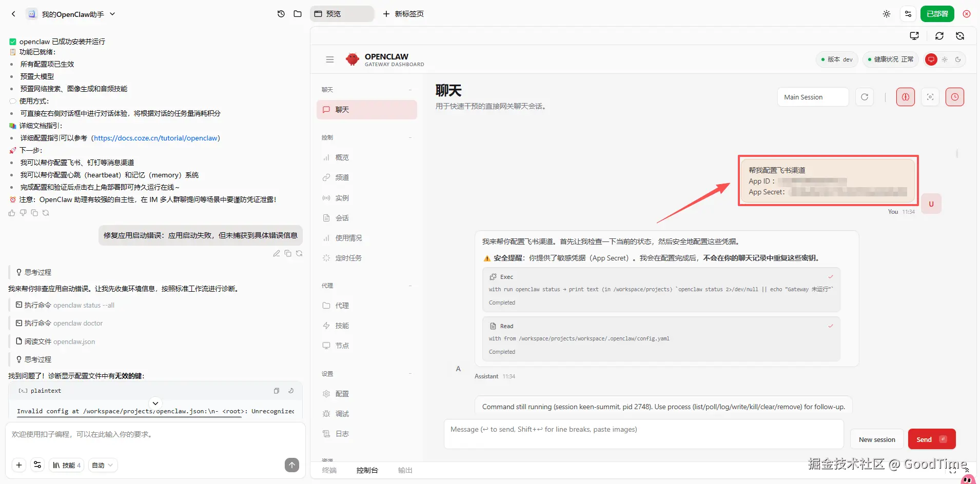Switch dashboard to light theme
This screenshot has height=484, width=980.
pyautogui.click(x=945, y=59)
